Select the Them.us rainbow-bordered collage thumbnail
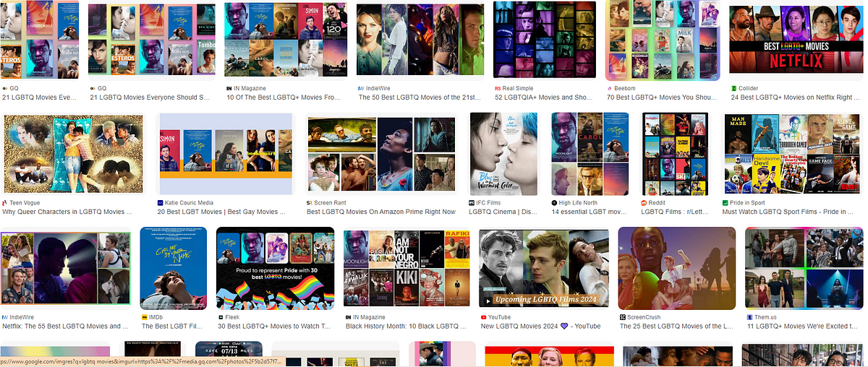Screen dimensions: 868x367 pyautogui.click(x=804, y=268)
